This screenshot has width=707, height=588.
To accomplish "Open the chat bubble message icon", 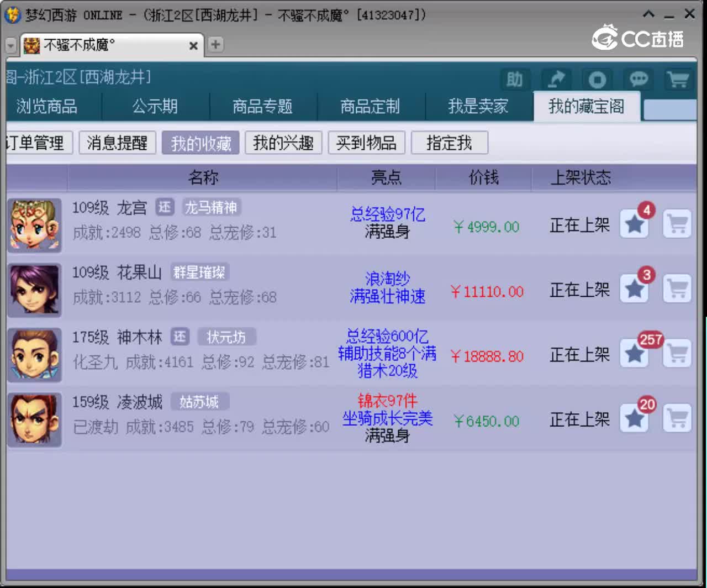I will 639,80.
